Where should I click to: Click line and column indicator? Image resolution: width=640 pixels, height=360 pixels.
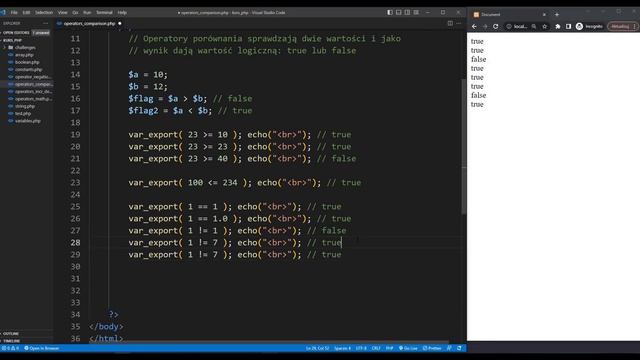(317, 348)
